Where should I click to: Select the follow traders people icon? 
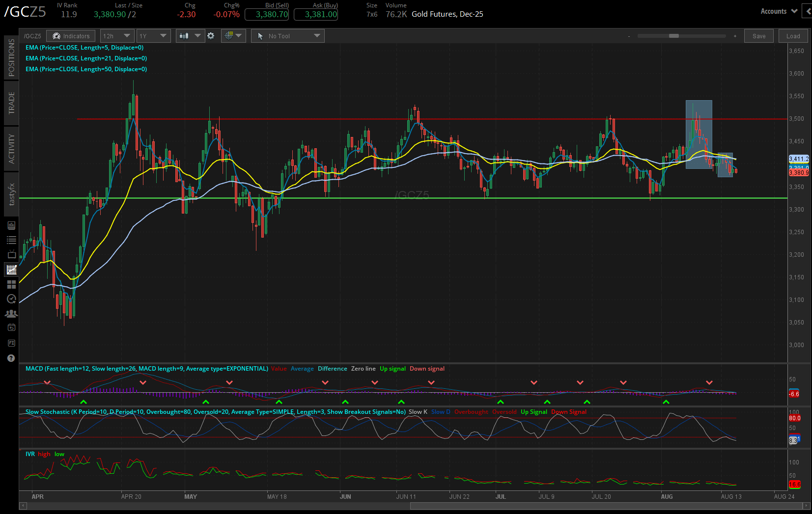[x=11, y=313]
